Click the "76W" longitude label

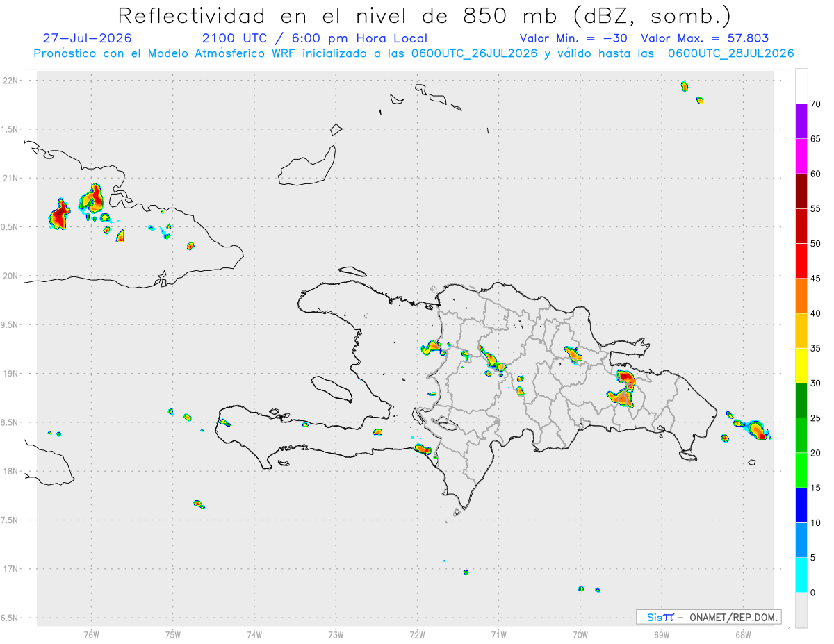pyautogui.click(x=92, y=634)
